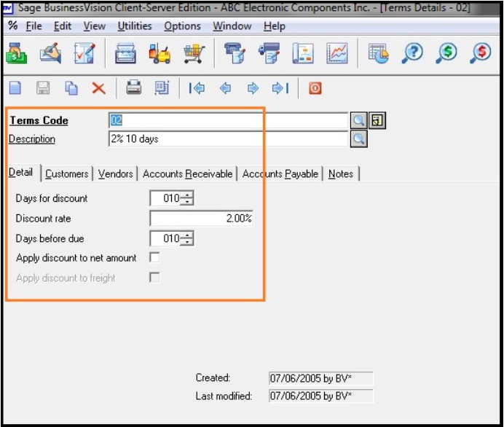Click the underlined Description label link
The image size is (504, 427).
tap(32, 139)
